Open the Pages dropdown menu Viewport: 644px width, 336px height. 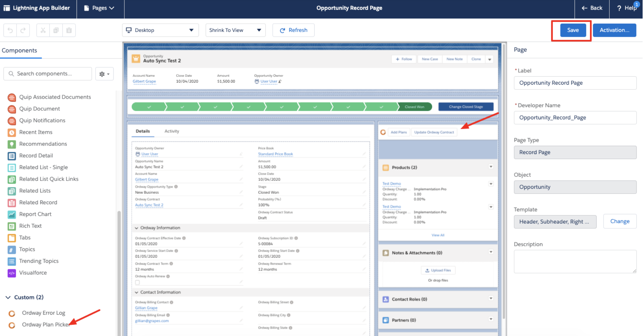coord(99,8)
